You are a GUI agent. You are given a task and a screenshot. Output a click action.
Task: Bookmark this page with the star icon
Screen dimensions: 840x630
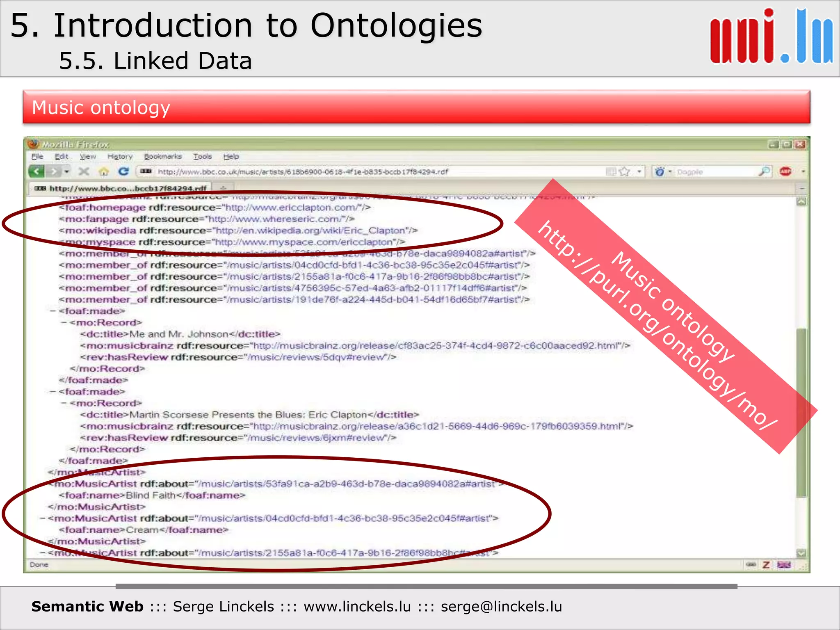tap(624, 171)
